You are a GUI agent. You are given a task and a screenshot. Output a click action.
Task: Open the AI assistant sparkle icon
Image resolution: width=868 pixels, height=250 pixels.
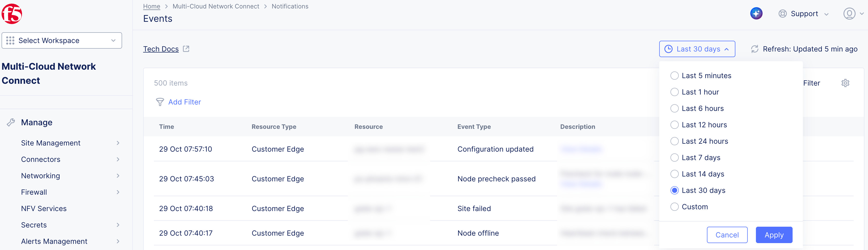[x=756, y=14]
